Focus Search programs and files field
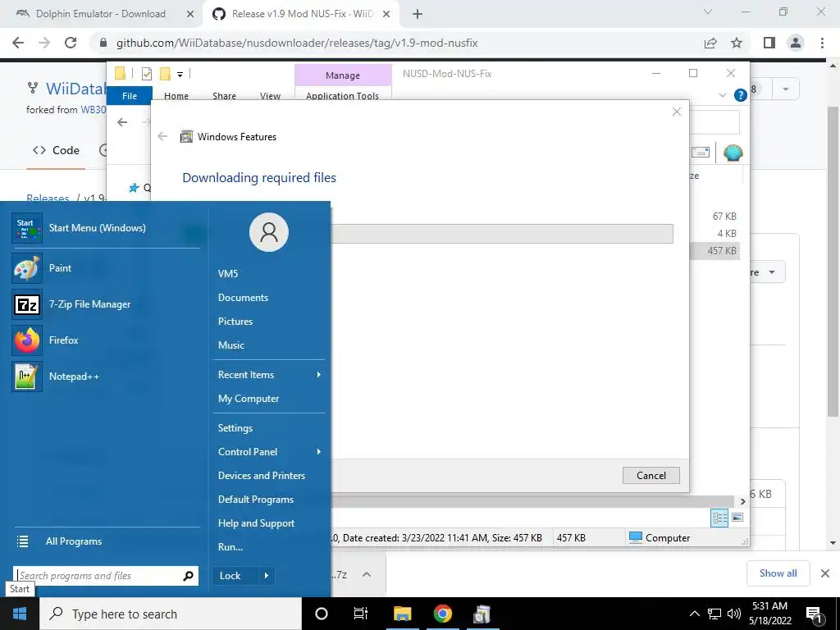Image resolution: width=840 pixels, height=630 pixels. tap(99, 576)
